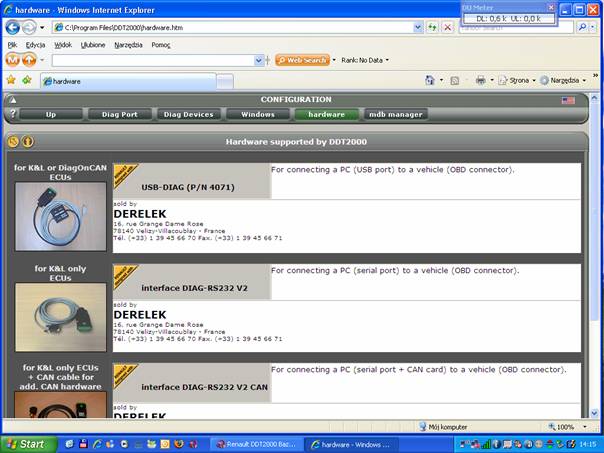This screenshot has width=604, height=453.
Task: Click the RSS feeds icon
Action: point(455,81)
